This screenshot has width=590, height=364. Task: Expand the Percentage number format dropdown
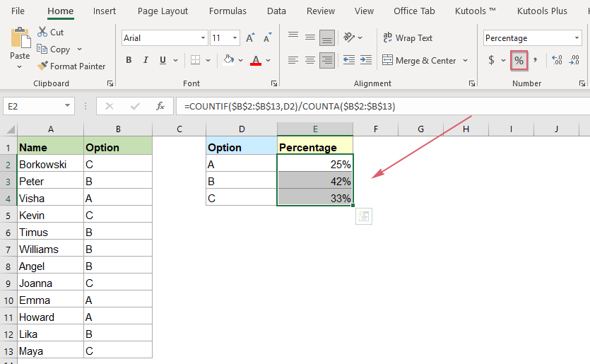[x=577, y=38]
